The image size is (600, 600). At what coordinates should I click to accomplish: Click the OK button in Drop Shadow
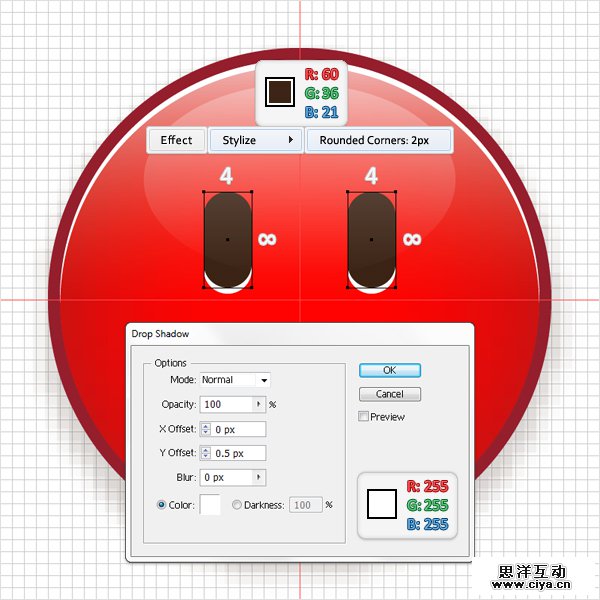pos(389,370)
